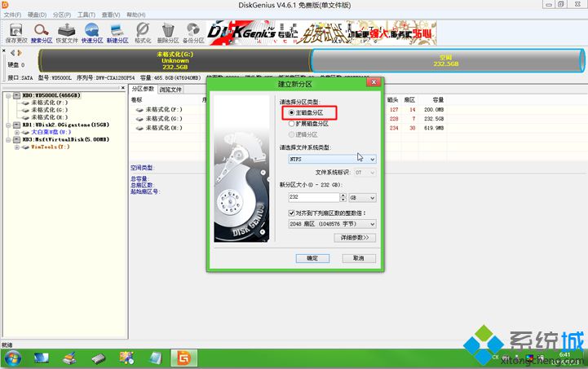Collapse the HD3:MsftVirtualDisk tree node
The image size is (588, 369).
(8, 140)
